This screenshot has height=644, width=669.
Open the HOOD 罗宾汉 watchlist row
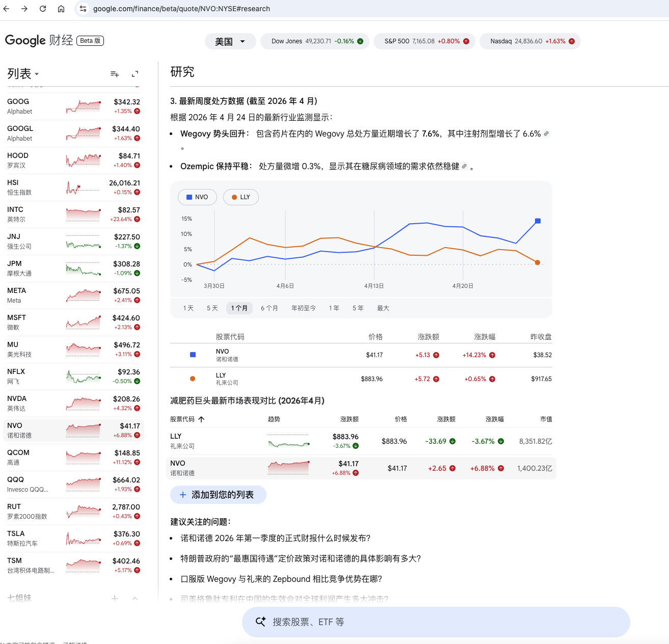pos(74,160)
